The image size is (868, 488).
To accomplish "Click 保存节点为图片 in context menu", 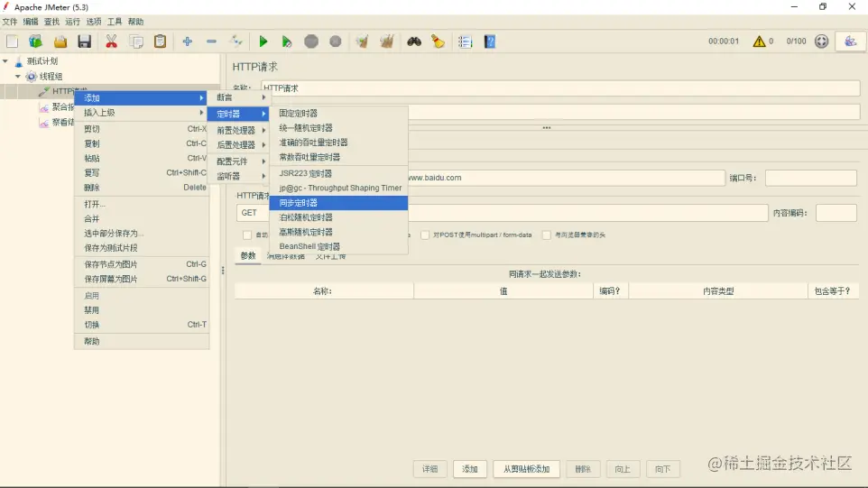I will click(x=142, y=264).
